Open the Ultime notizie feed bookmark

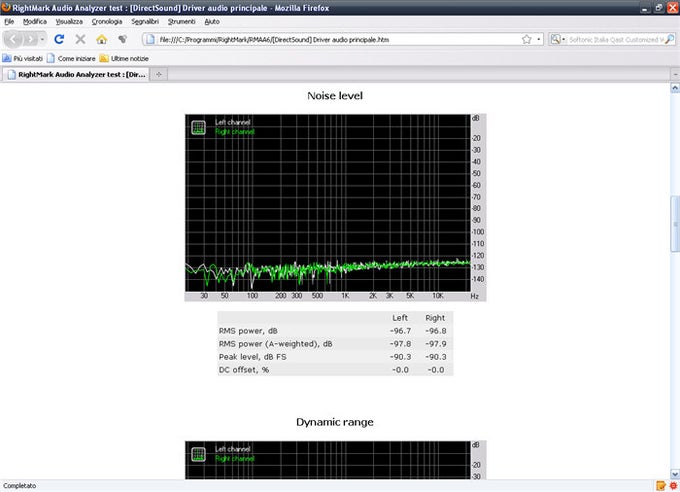coord(124,58)
